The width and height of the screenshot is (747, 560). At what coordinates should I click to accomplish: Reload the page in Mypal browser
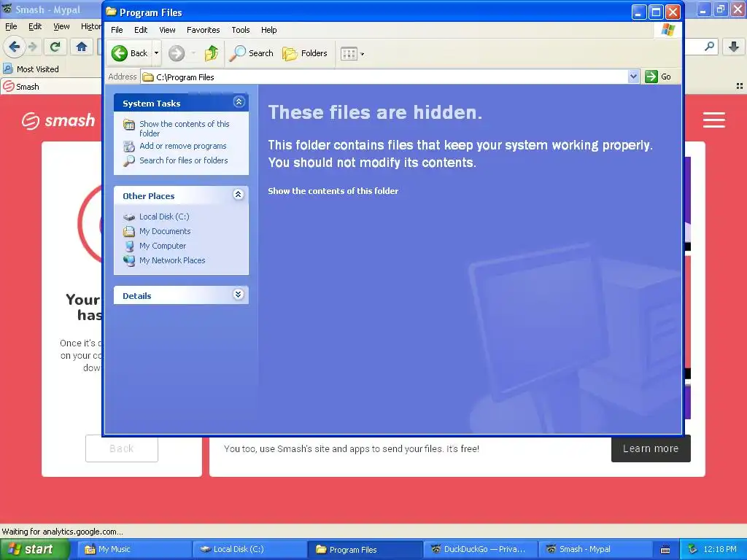(x=55, y=47)
